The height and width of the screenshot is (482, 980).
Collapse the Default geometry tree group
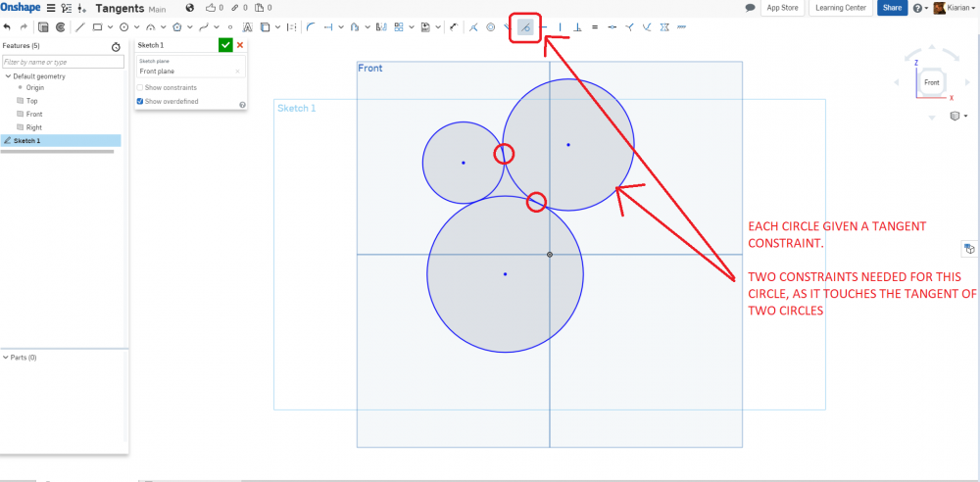(8, 75)
